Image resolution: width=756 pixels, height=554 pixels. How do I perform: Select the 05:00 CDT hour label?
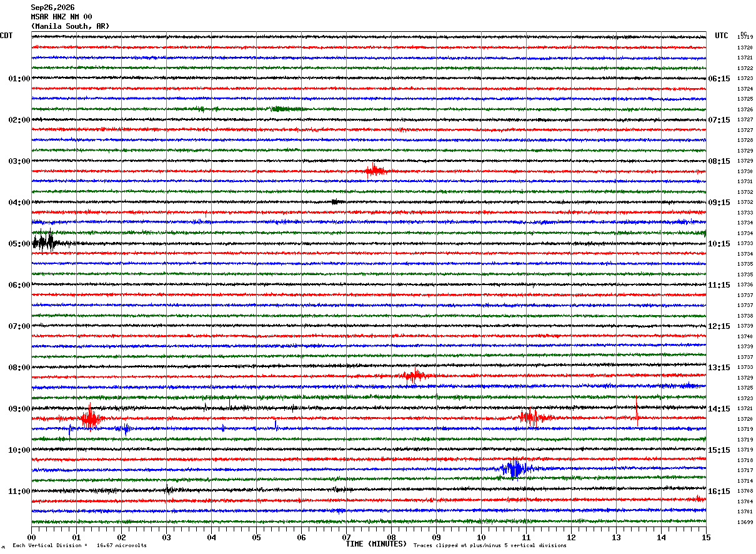(19, 244)
